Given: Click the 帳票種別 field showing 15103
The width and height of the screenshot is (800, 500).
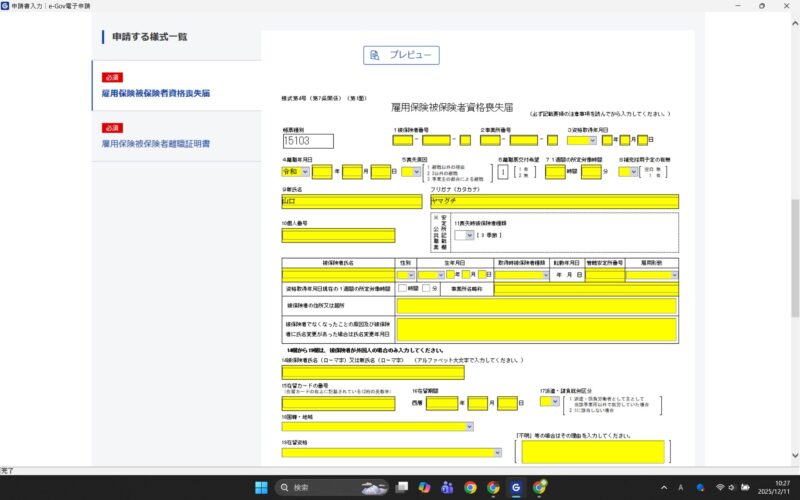Looking at the screenshot, I should (x=308, y=141).
